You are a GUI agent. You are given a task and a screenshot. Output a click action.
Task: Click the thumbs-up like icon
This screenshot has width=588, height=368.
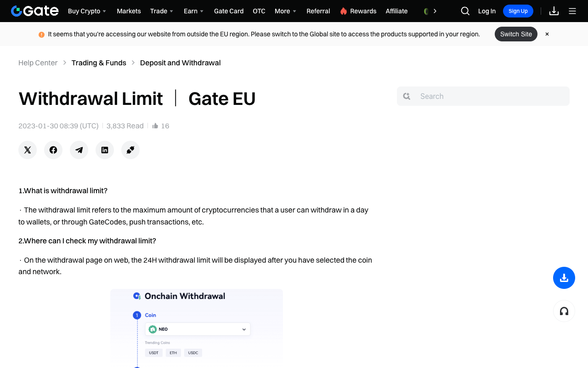[155, 126]
